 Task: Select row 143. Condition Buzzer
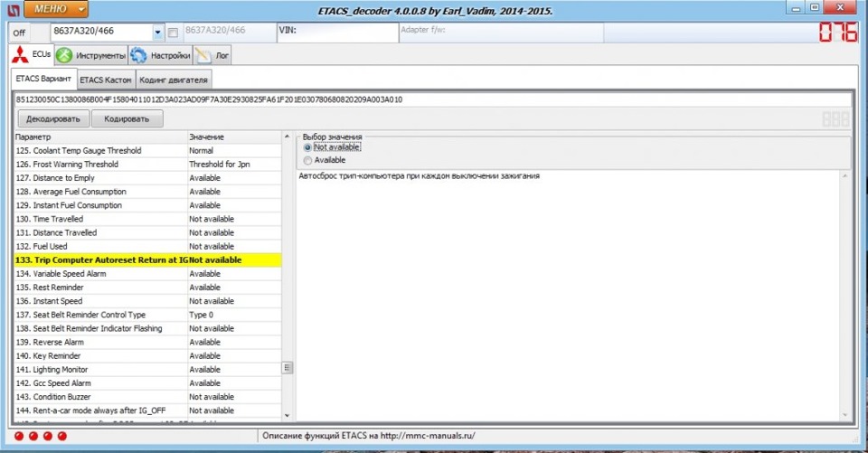click(147, 397)
